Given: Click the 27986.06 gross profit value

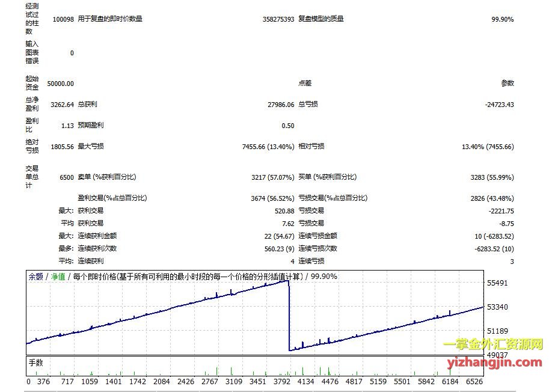Looking at the screenshot, I should coord(281,105).
